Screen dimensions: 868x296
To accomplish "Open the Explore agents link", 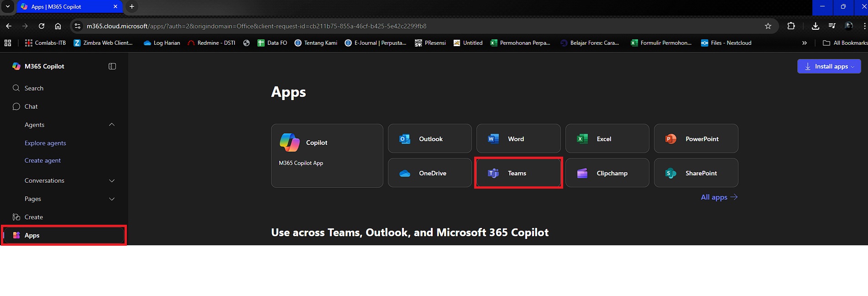I will tap(45, 143).
